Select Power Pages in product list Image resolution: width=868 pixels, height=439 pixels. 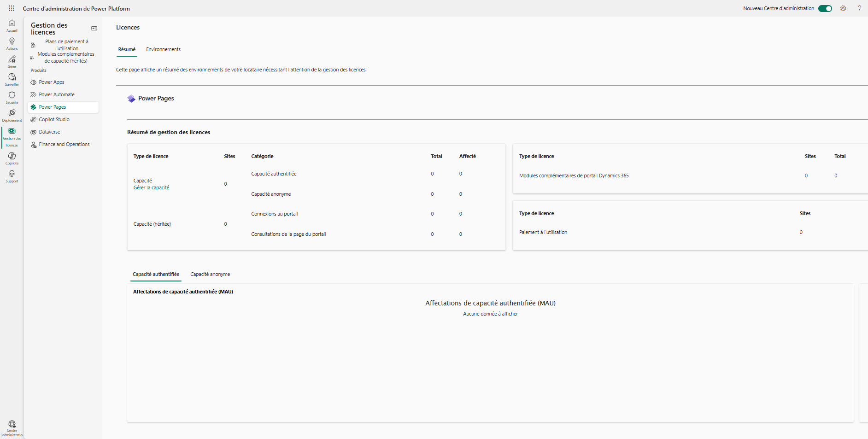[64, 107]
